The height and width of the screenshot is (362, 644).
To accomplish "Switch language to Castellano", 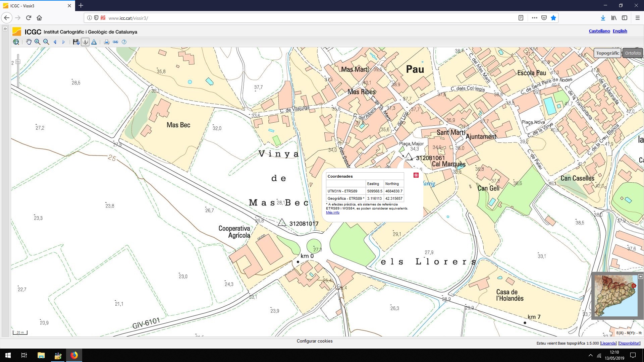I will click(x=599, y=31).
